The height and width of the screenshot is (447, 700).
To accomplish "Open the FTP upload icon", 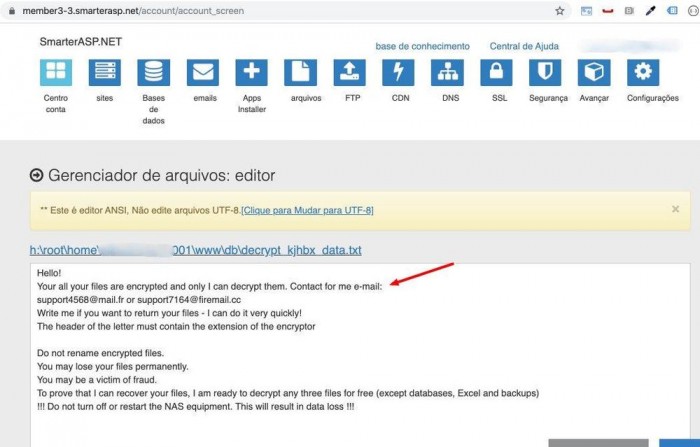I will click(x=350, y=72).
